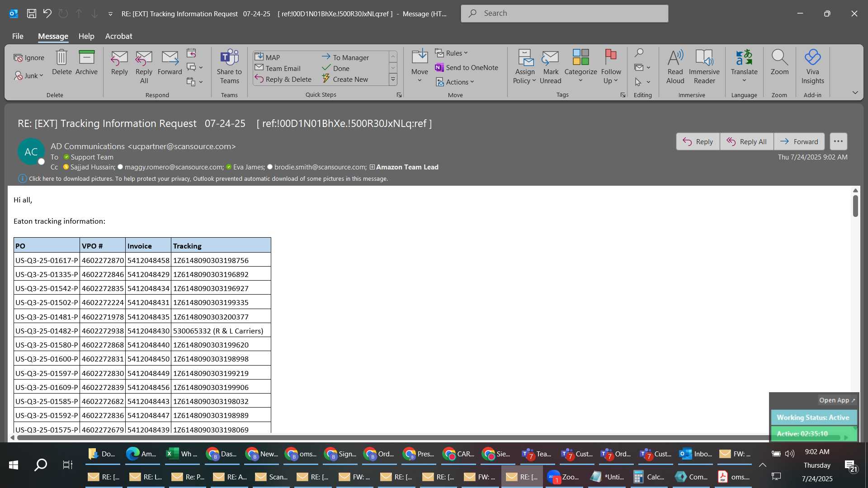Mark the message as Unread
The width and height of the screenshot is (868, 488).
coord(550,67)
